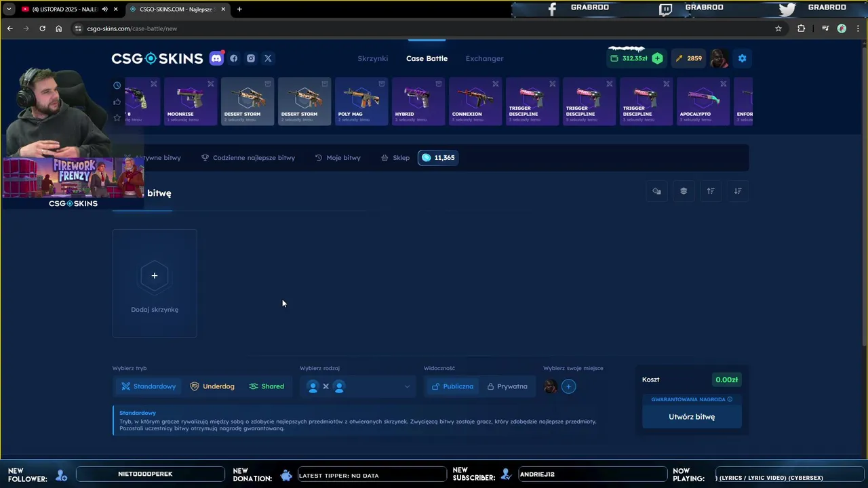Open the Apocalypto drop card
This screenshot has height=488, width=868.
point(703,102)
